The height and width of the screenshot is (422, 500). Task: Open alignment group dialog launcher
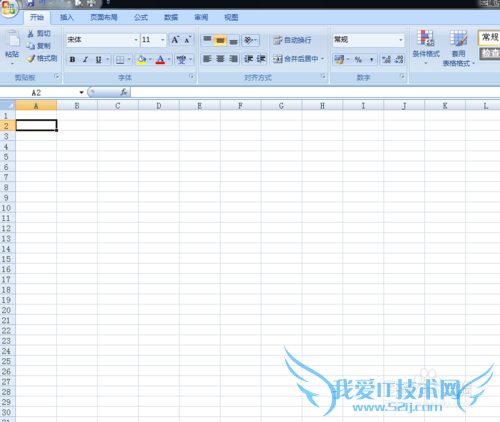323,76
